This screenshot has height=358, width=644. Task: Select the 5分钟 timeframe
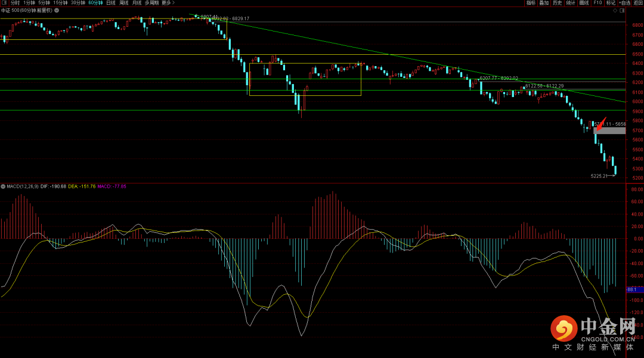[45, 3]
